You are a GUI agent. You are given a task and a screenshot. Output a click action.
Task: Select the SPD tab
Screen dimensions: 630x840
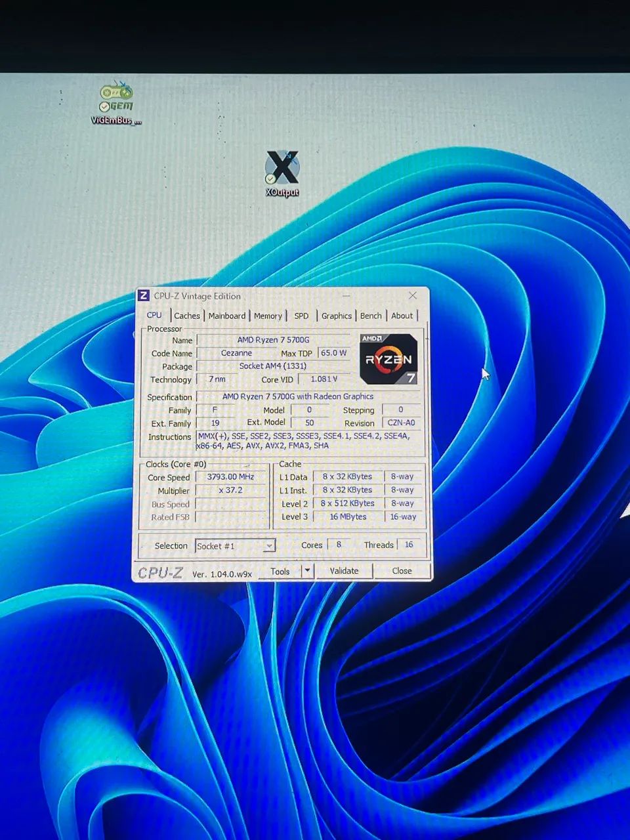[301, 316]
